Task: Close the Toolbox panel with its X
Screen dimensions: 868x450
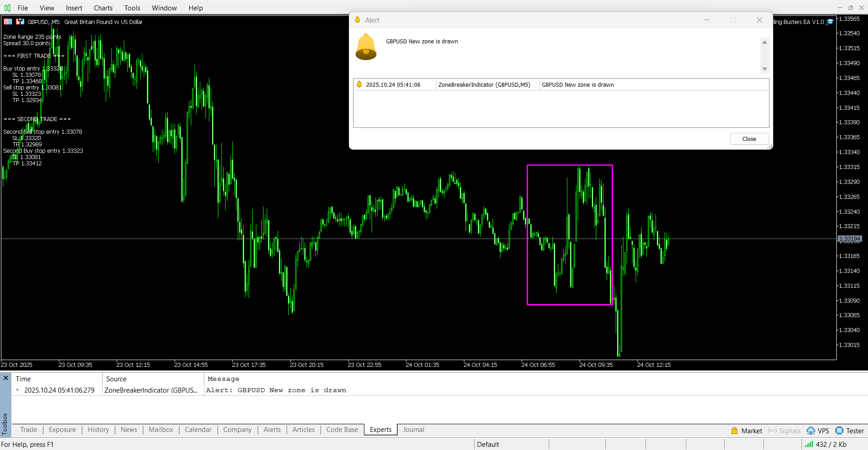Action: click(6, 378)
